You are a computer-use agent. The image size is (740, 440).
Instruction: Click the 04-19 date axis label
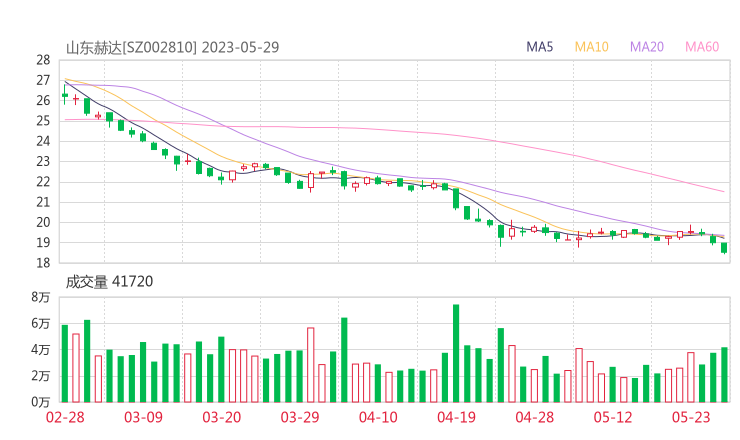pyautogui.click(x=456, y=418)
